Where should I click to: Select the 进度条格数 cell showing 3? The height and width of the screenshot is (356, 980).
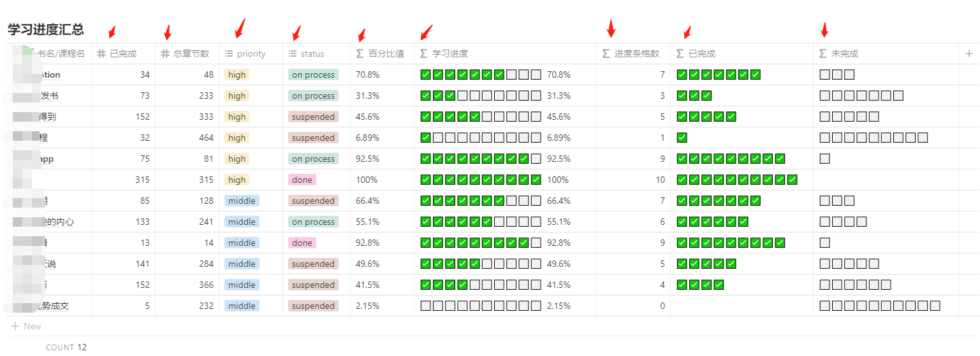tap(633, 96)
